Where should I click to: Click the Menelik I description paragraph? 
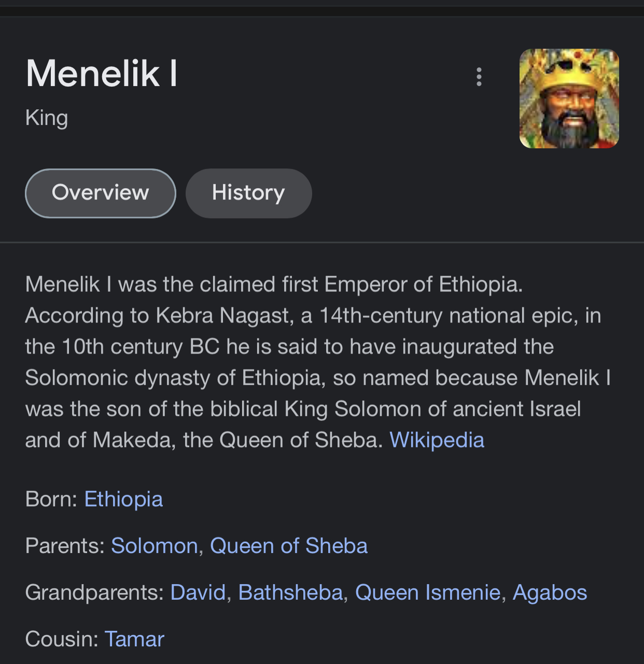[318, 362]
